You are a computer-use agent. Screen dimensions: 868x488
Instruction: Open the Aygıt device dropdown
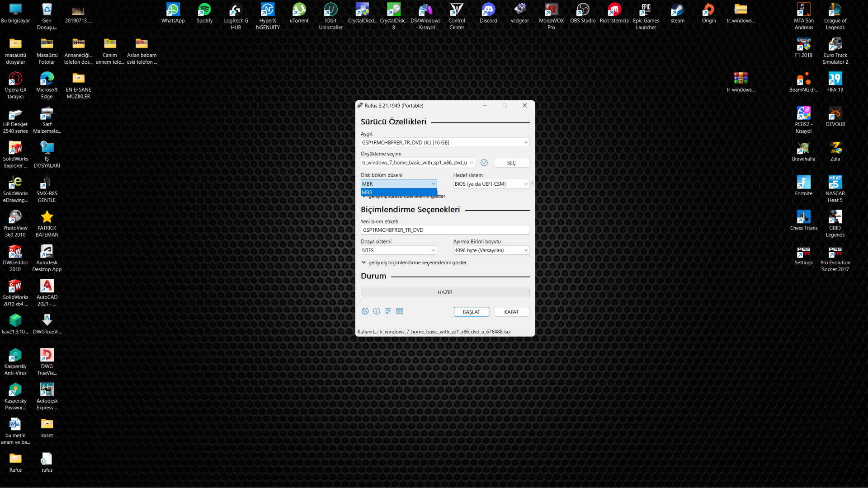pyautogui.click(x=445, y=143)
